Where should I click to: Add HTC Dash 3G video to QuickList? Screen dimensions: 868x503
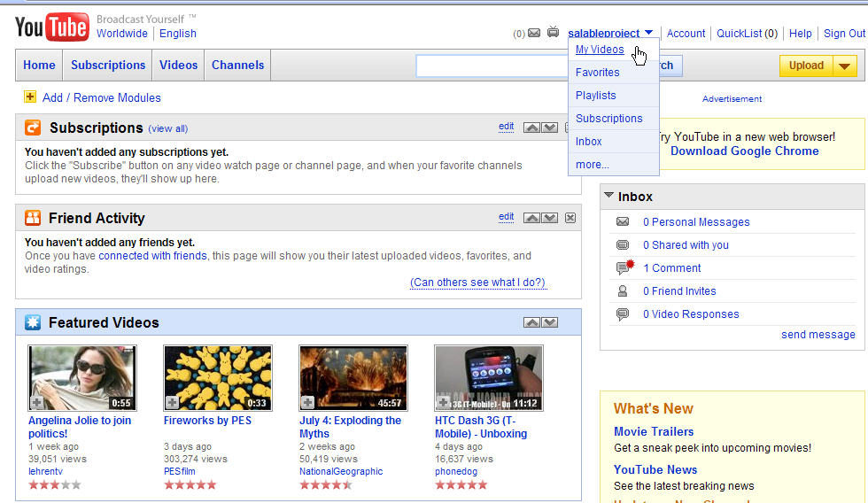(444, 403)
